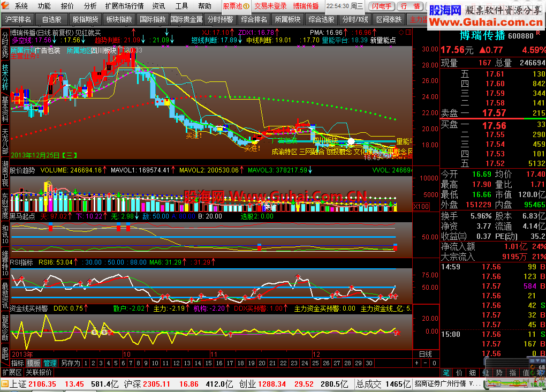Image resolution: width=546 pixels, height=392 pixels.
Task: Open 国际指数 from the toolbar
Action: tap(153, 19)
